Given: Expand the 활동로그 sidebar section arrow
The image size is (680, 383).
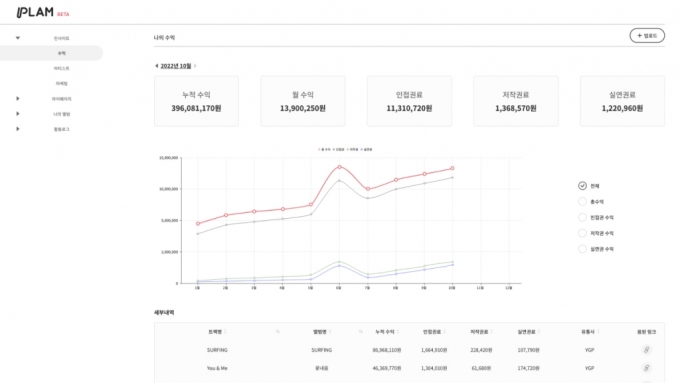Looking at the screenshot, I should click(18, 129).
